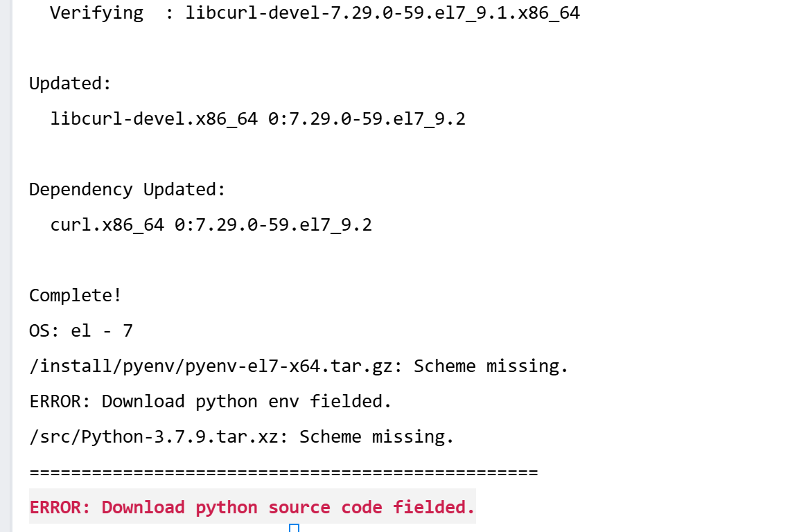Click the word 'ERROR:' in black text
This screenshot has width=790, height=532.
(x=60, y=401)
